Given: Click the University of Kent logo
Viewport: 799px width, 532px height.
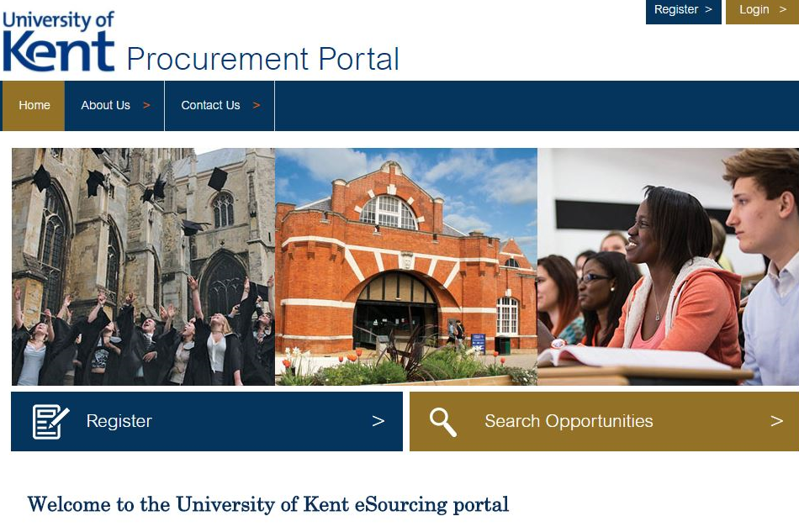Looking at the screenshot, I should (59, 41).
